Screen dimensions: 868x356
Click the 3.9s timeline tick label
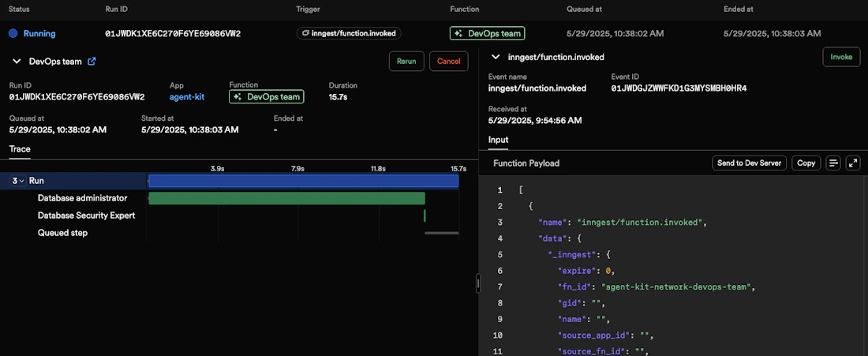(x=217, y=168)
